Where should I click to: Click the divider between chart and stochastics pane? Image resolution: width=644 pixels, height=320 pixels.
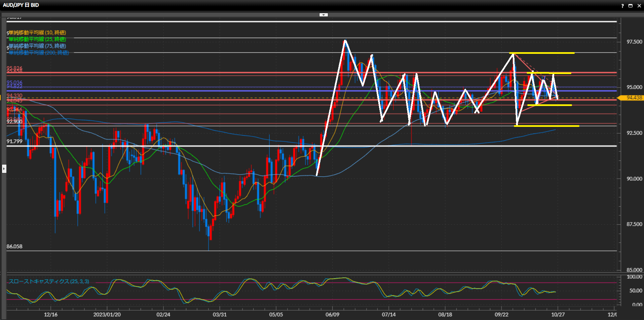pos(313,273)
